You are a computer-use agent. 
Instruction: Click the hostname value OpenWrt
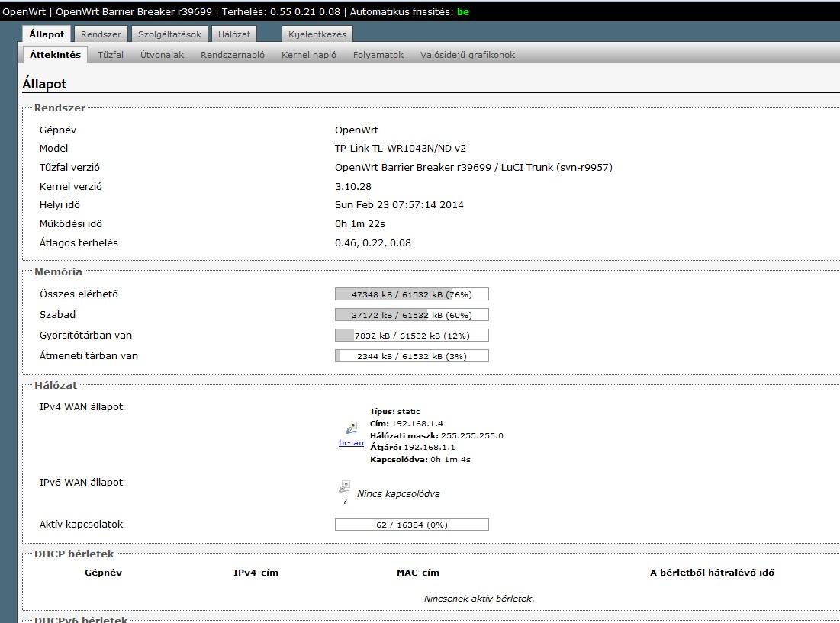(356, 130)
